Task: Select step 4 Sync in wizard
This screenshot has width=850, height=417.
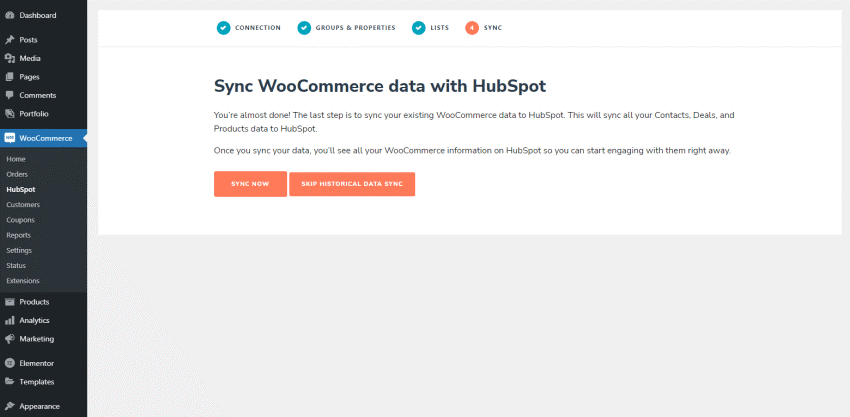Action: point(484,28)
